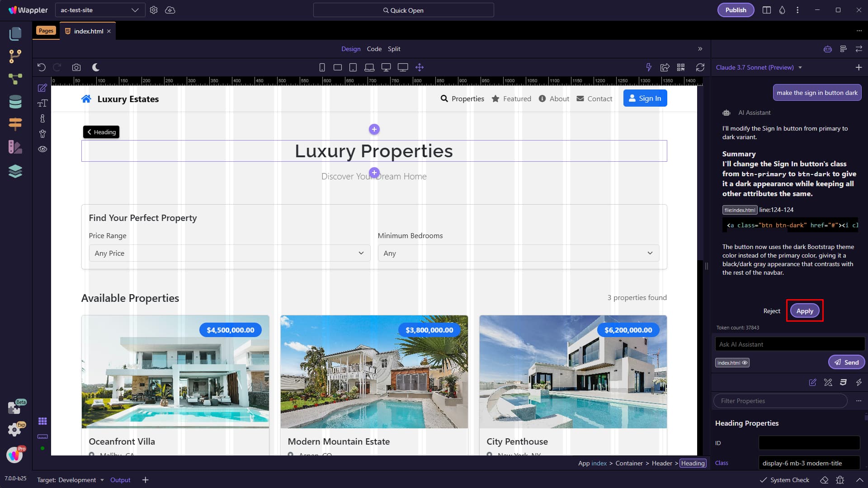The image size is (868, 488).
Task: Expand bottom panel with chevron up arrow
Action: [x=859, y=480]
